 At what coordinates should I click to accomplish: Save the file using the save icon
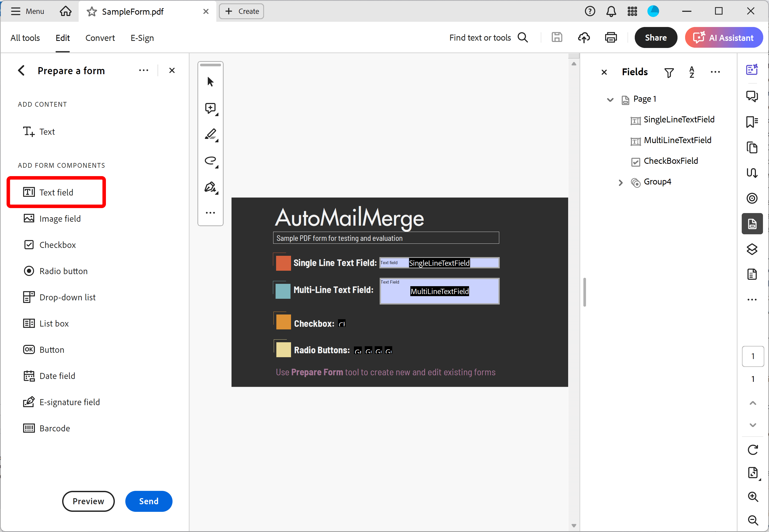click(x=557, y=37)
